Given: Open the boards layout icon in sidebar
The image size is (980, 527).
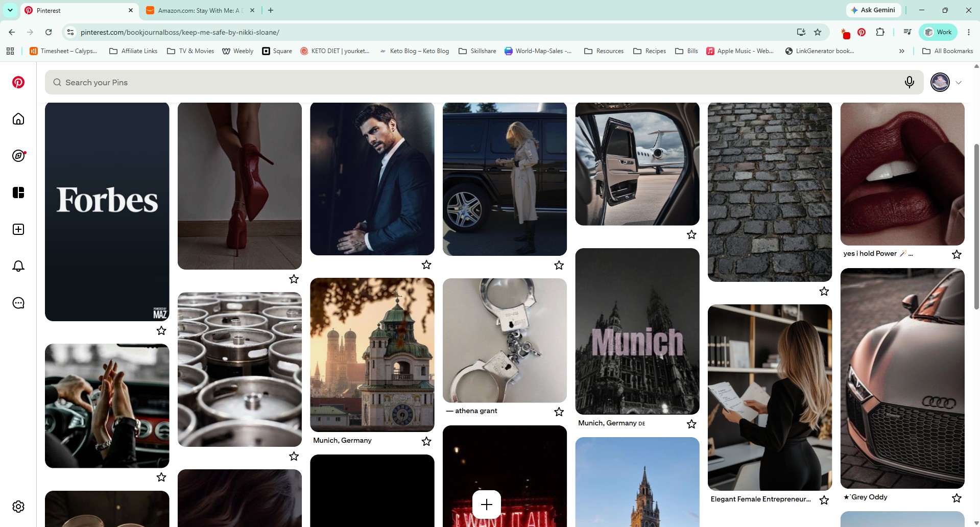Looking at the screenshot, I should [x=18, y=193].
